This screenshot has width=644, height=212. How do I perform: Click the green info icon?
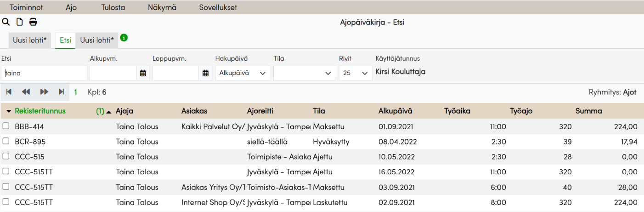pos(124,38)
